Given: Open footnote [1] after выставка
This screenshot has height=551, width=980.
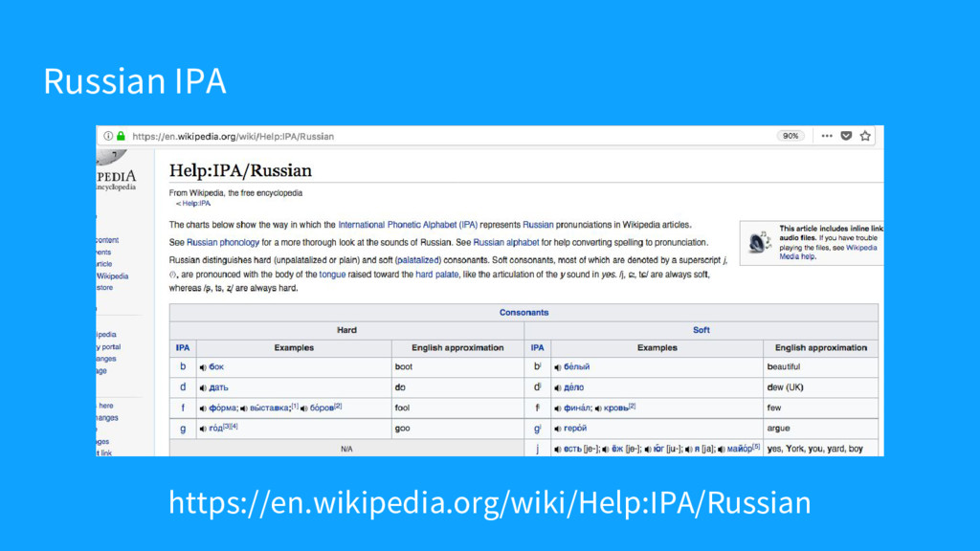Looking at the screenshot, I should (x=295, y=406).
